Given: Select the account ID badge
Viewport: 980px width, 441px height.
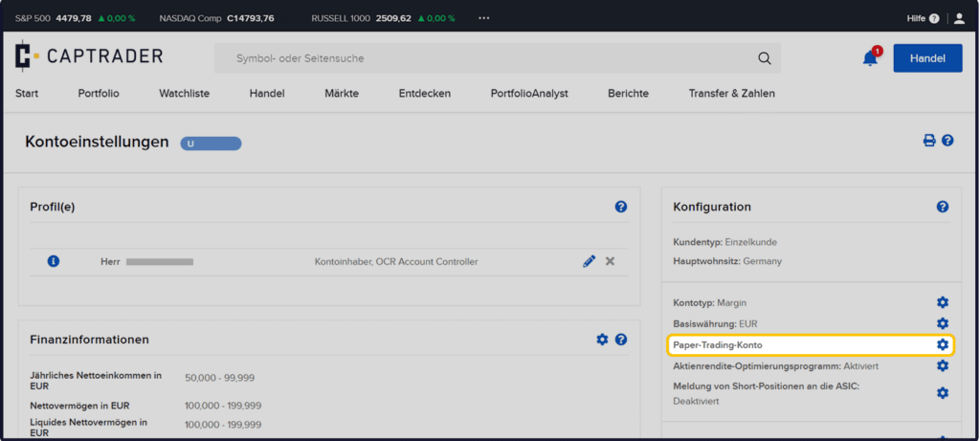Looking at the screenshot, I should pyautogui.click(x=211, y=143).
